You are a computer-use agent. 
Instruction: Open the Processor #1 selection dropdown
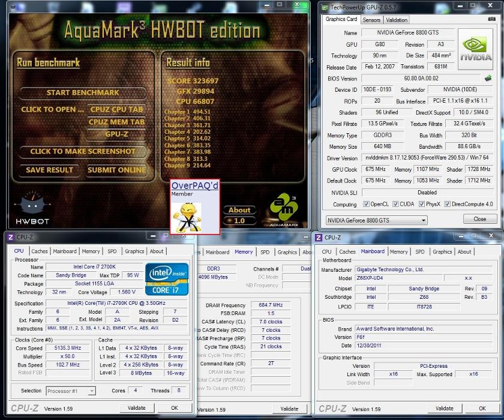[x=71, y=391]
